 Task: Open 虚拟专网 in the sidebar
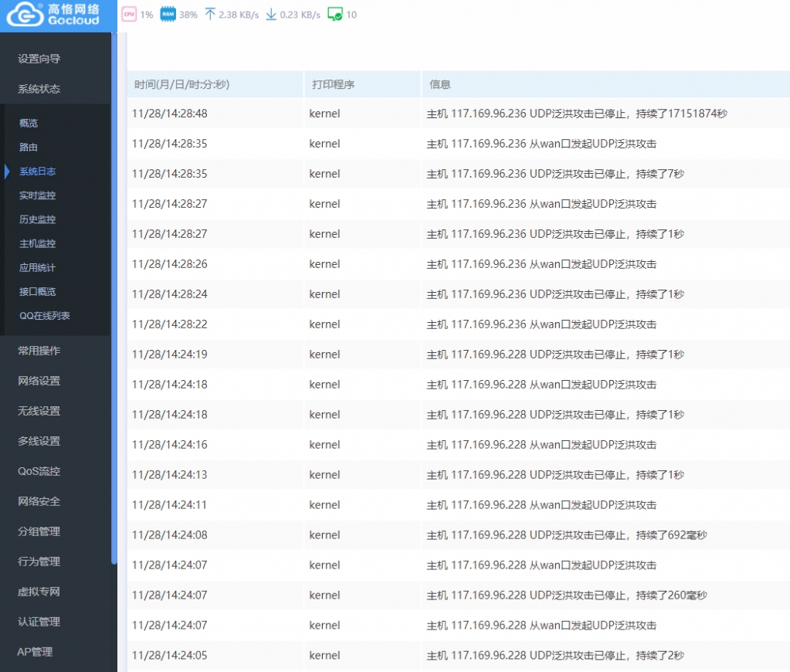[x=39, y=592]
